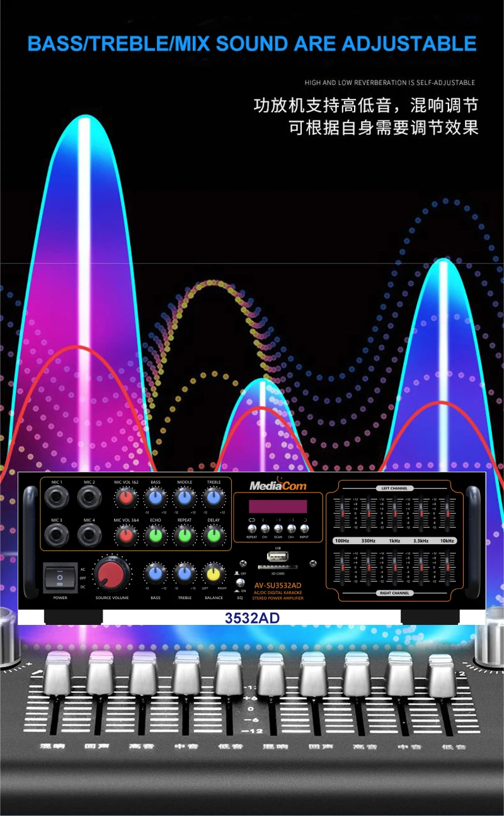Toggle the POWER rocker switch
This screenshot has width=504, height=816.
[x=60, y=578]
